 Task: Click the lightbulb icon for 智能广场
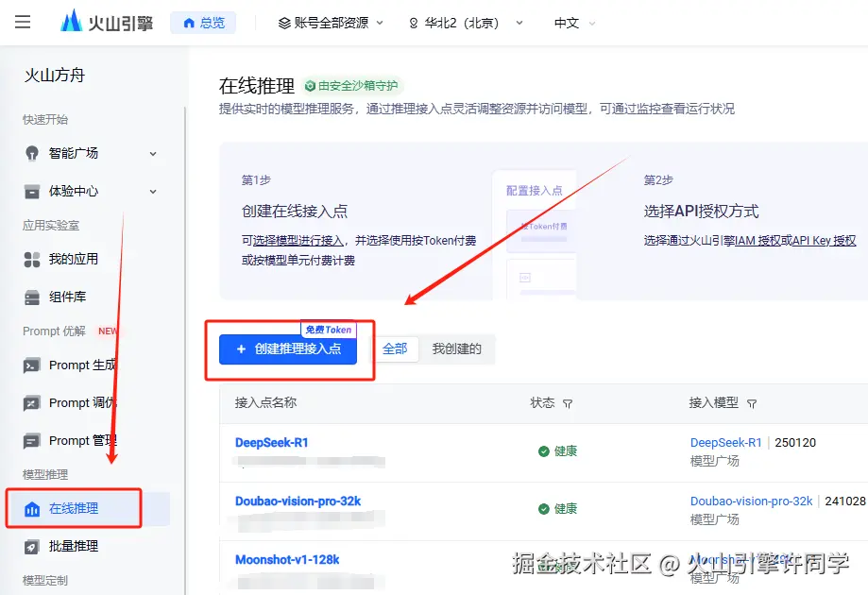32,153
